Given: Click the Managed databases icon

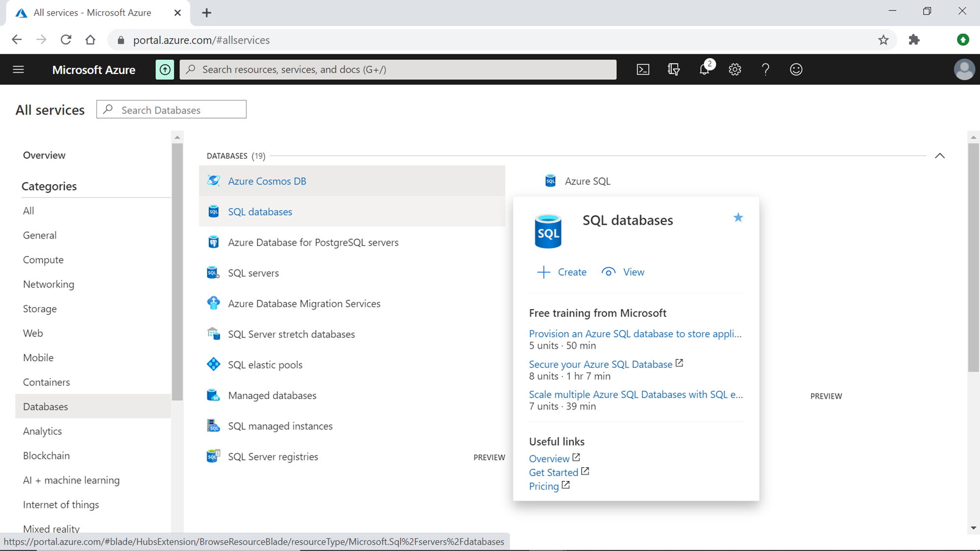Looking at the screenshot, I should (214, 395).
